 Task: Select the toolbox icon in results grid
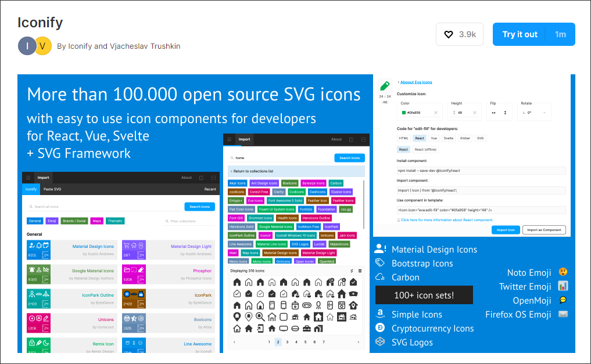click(307, 329)
